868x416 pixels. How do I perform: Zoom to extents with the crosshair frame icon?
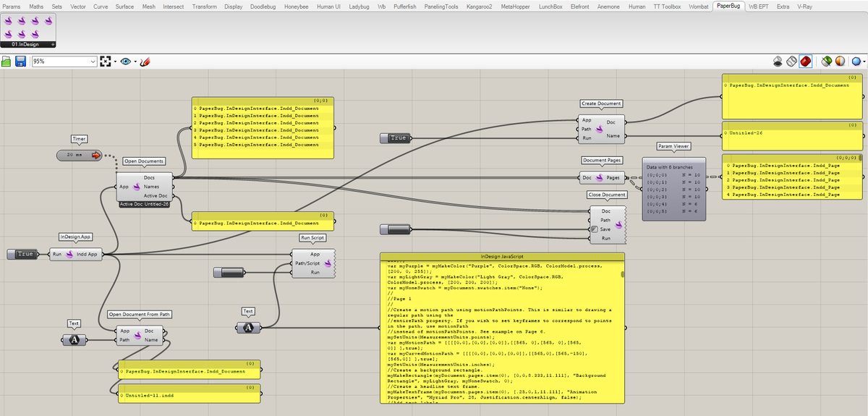coord(106,62)
